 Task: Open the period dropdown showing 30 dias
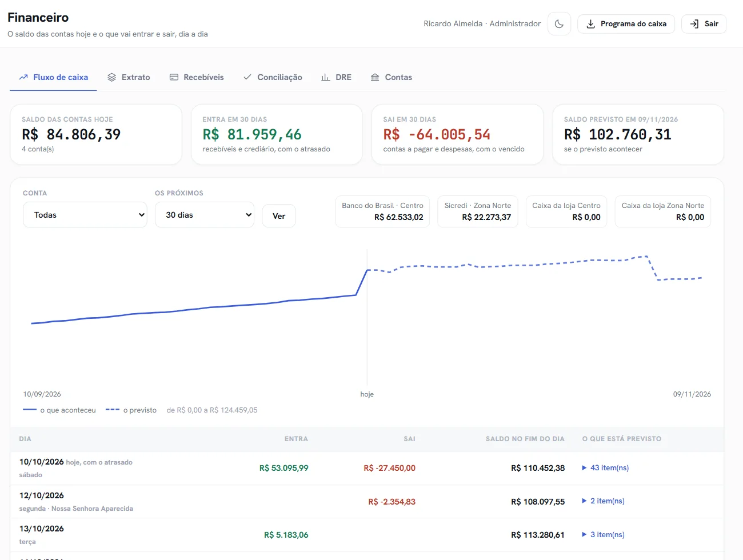(x=205, y=215)
